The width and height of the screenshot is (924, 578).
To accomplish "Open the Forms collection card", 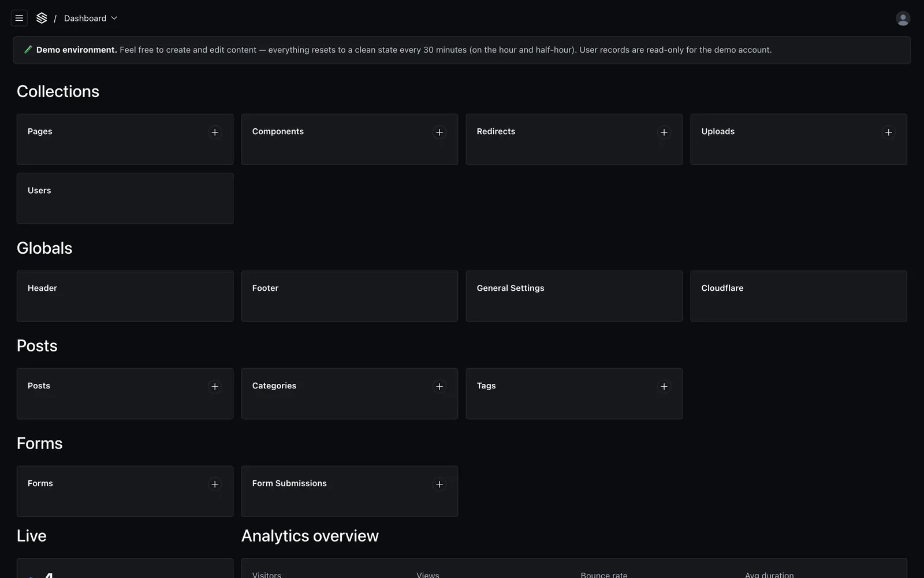I will [125, 491].
